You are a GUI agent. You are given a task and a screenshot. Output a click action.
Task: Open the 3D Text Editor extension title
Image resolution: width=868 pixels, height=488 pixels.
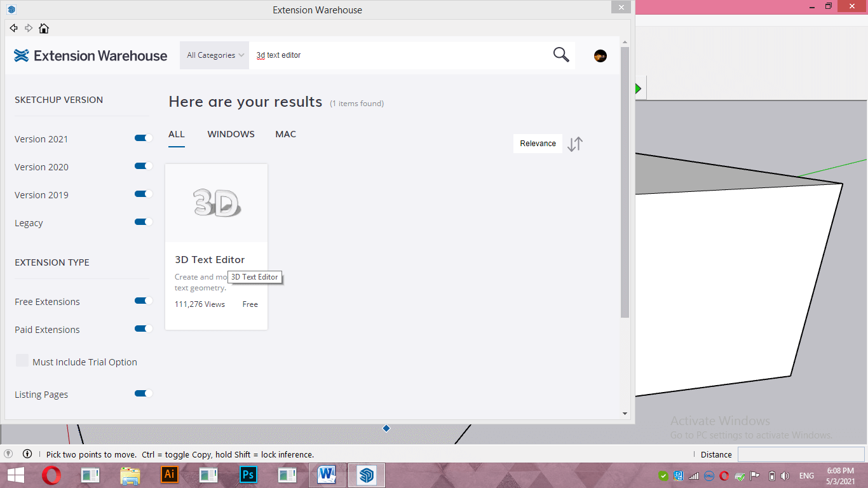click(210, 259)
